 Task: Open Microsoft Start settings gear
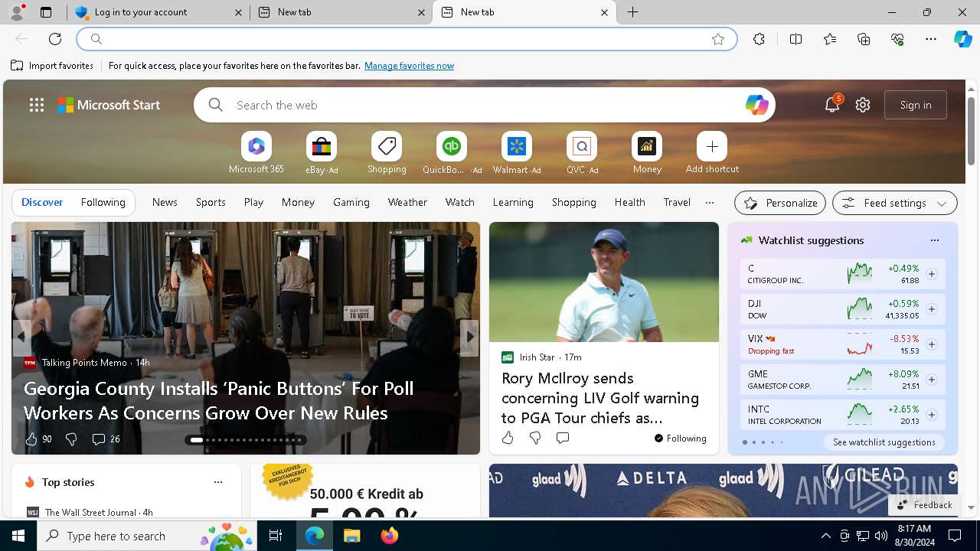click(863, 105)
